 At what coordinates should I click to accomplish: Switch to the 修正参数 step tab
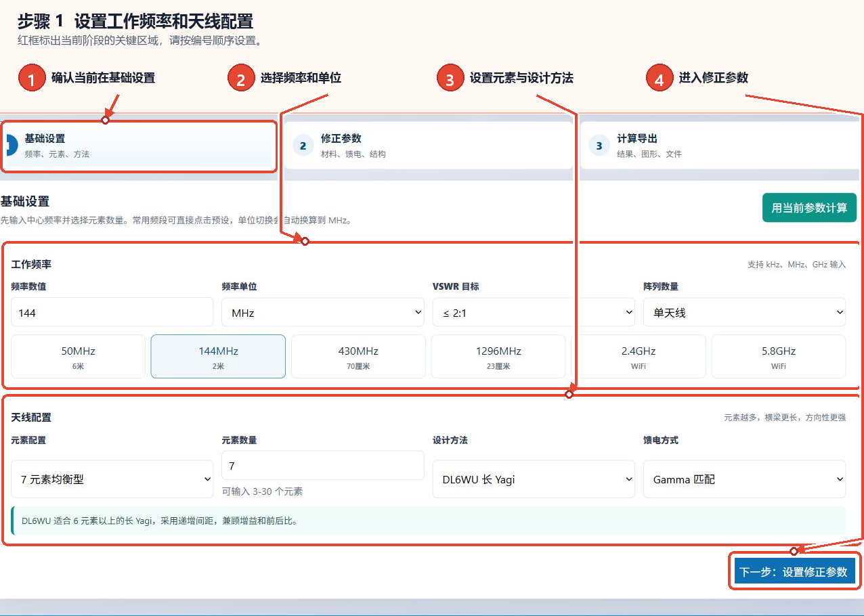click(x=428, y=146)
